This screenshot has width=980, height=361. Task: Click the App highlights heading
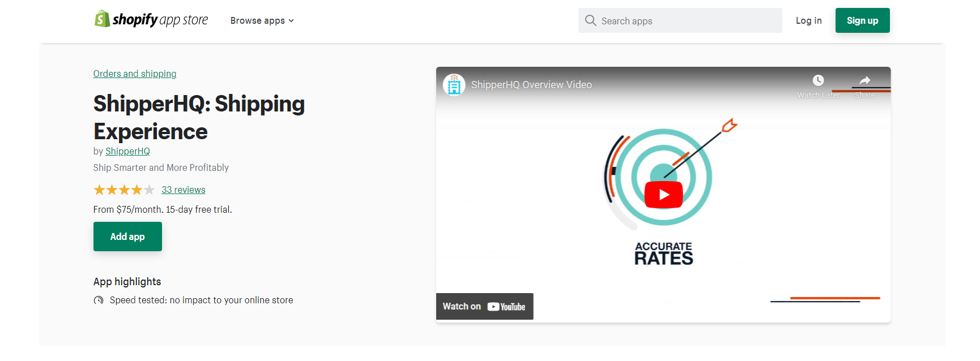127,282
